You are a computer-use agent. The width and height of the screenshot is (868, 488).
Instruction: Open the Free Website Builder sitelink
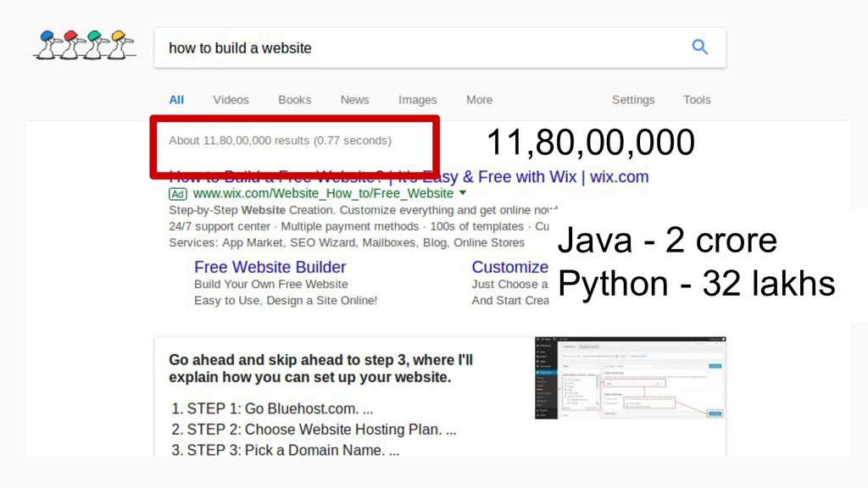270,267
